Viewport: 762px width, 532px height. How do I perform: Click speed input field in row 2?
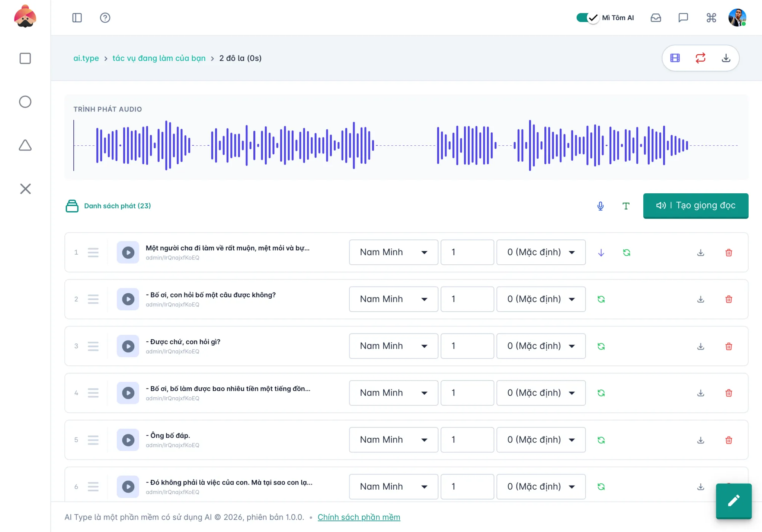point(467,299)
